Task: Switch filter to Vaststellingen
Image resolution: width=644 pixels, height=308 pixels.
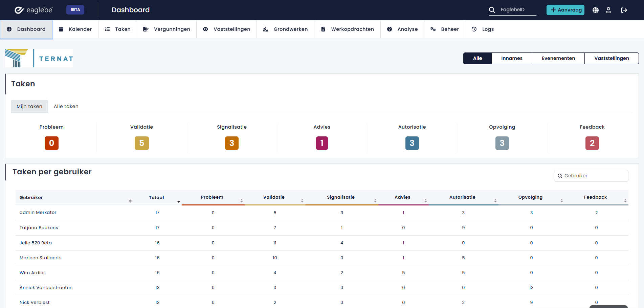Action: (x=612, y=58)
